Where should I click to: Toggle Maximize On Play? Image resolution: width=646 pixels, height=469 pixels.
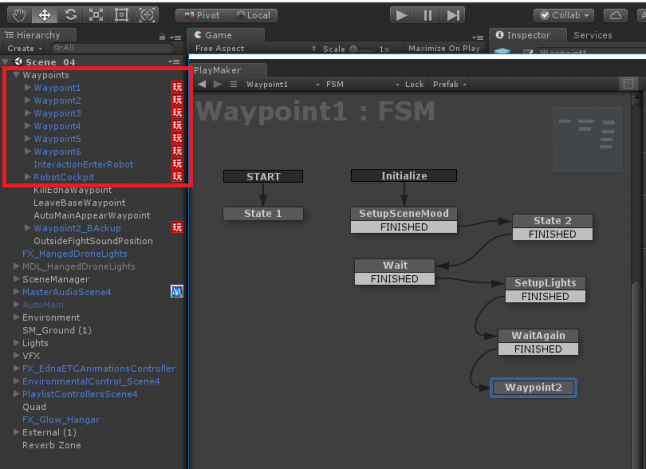coord(443,48)
